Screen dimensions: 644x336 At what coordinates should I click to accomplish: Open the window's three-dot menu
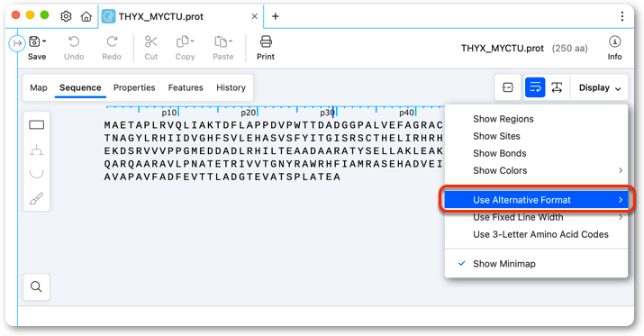point(622,16)
